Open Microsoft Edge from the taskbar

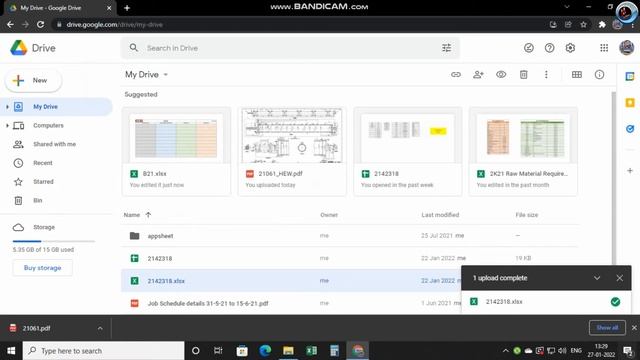point(265,351)
